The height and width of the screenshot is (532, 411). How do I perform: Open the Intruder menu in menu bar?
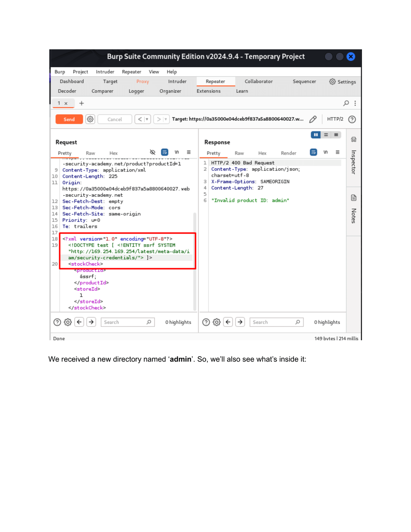coord(105,72)
